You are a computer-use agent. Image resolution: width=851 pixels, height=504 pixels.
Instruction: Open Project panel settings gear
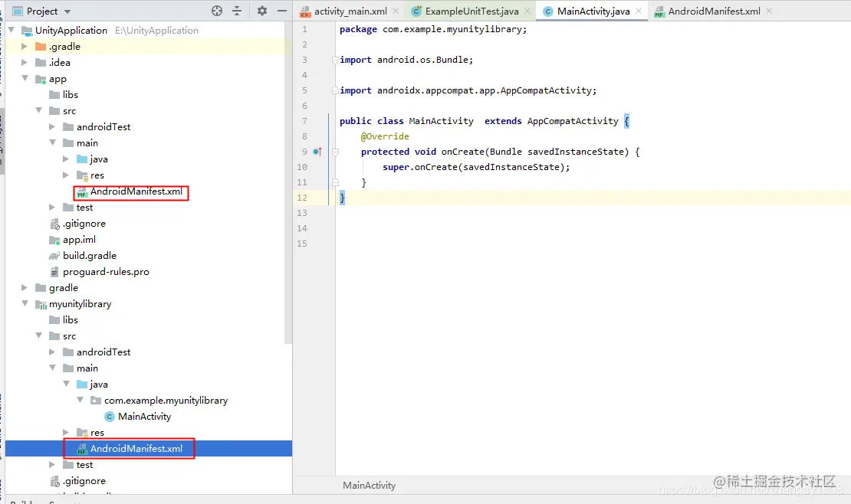262,11
